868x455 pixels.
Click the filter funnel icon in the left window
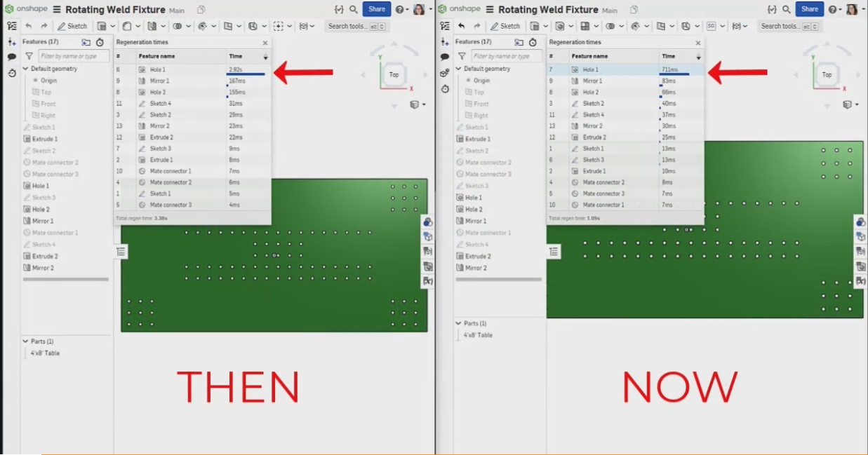(x=29, y=56)
